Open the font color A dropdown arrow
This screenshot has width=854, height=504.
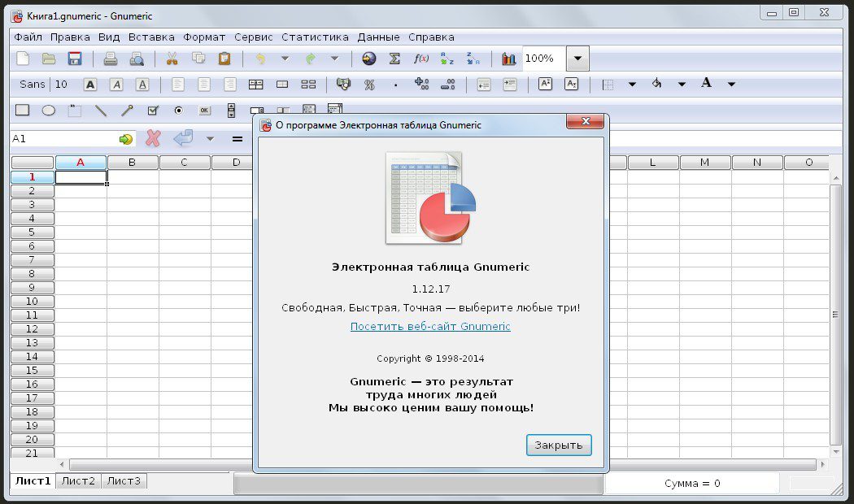pyautogui.click(x=731, y=85)
